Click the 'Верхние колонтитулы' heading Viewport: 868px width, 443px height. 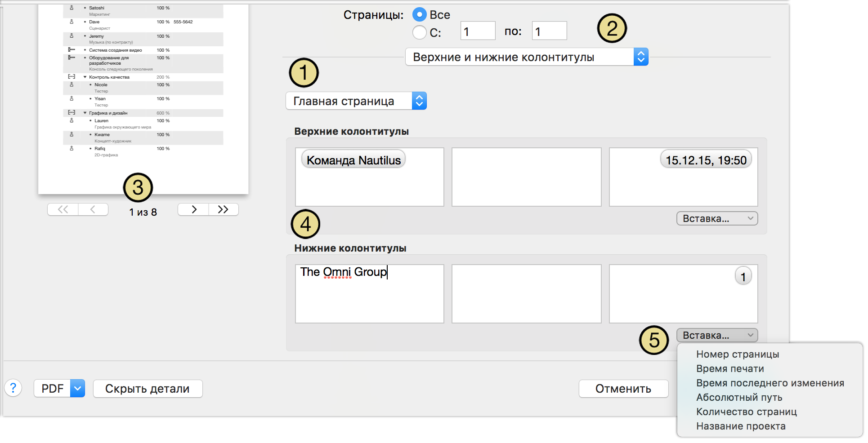351,131
